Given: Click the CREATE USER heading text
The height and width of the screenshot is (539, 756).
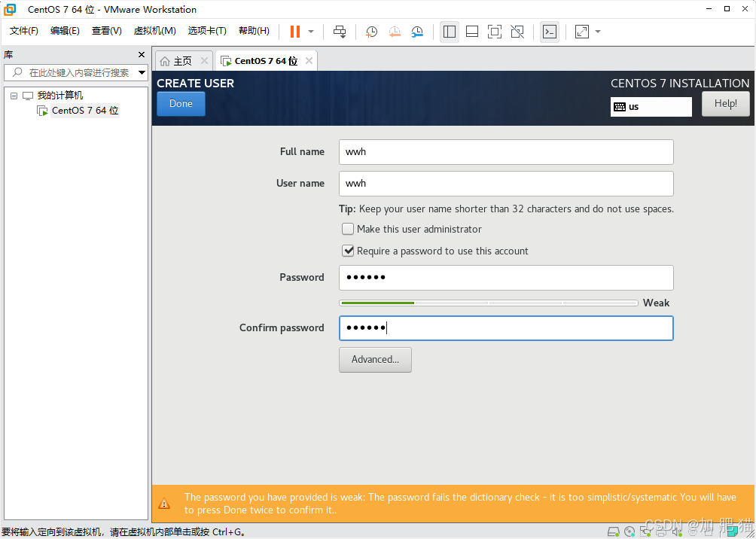Looking at the screenshot, I should (195, 84).
